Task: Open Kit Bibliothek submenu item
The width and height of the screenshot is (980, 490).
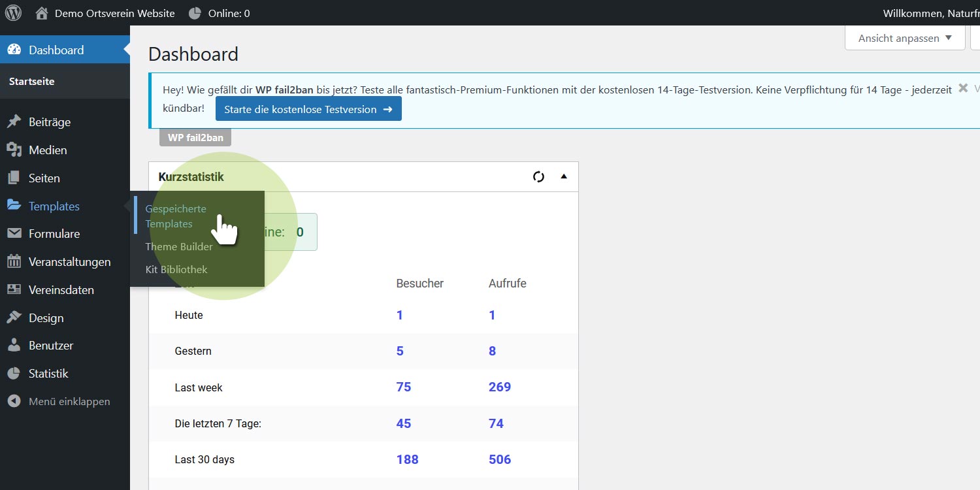Action: [x=176, y=269]
